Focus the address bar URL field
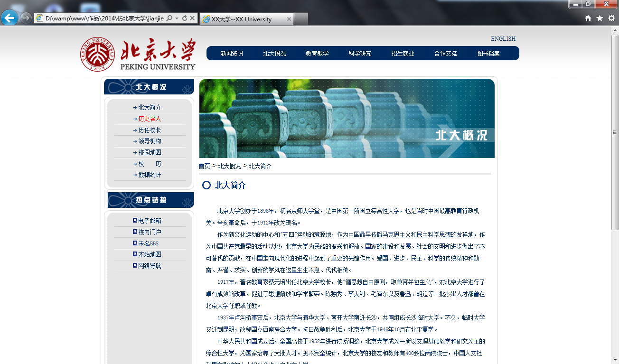The height and width of the screenshot is (364, 619). [104, 19]
